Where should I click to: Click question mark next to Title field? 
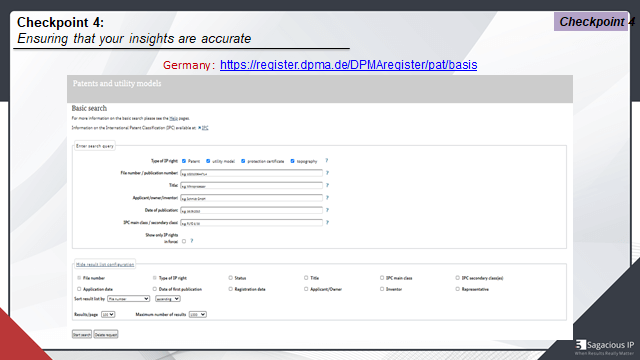(327, 185)
